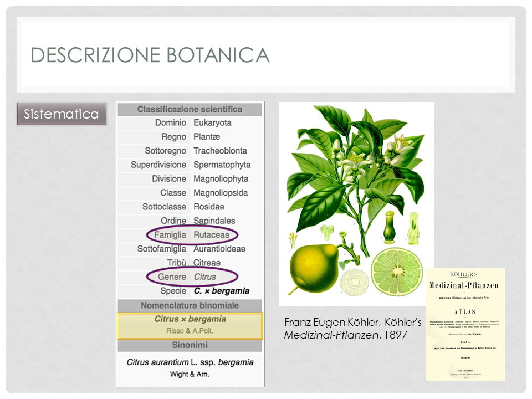Select the DESCRIZIONE BOTANICA slide title

click(150, 55)
